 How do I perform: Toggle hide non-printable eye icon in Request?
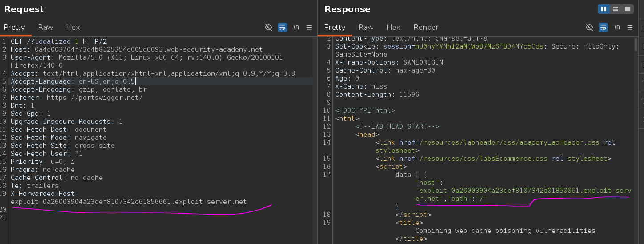click(x=268, y=28)
